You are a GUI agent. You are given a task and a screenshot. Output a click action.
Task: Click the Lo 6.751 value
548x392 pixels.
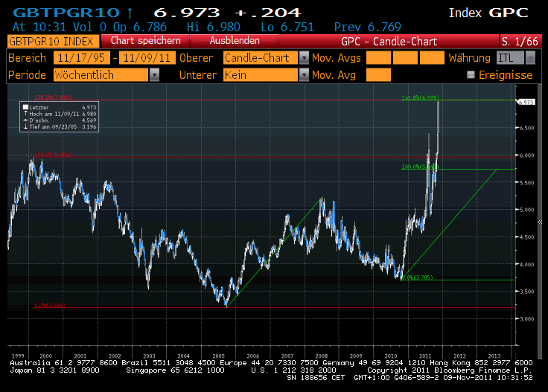point(287,28)
